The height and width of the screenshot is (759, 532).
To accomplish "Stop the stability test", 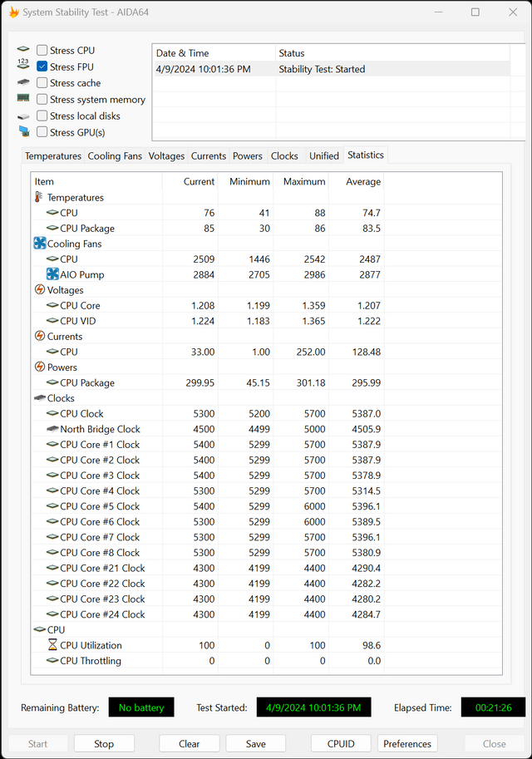I will point(104,743).
